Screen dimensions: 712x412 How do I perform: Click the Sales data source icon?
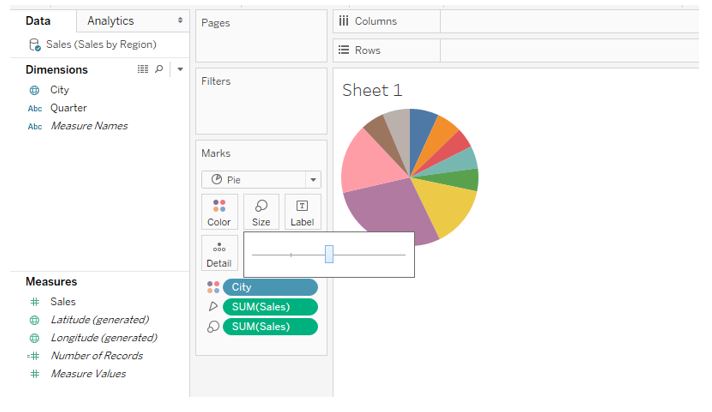[35, 45]
